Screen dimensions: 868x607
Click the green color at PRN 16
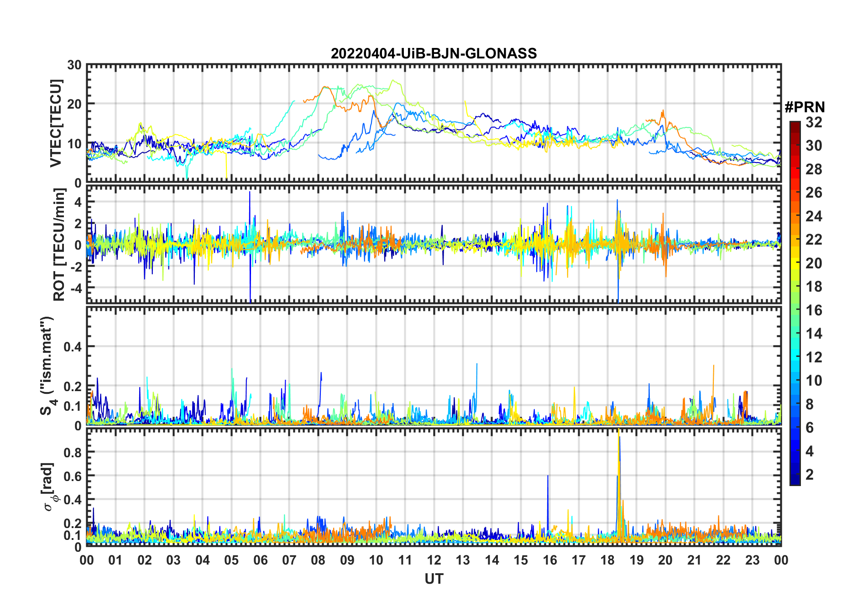[x=795, y=310]
